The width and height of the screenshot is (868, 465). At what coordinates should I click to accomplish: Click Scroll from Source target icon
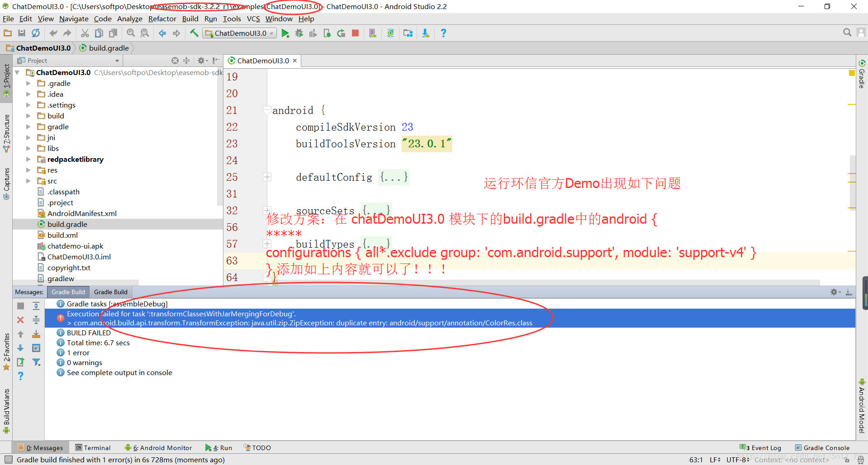(175, 61)
